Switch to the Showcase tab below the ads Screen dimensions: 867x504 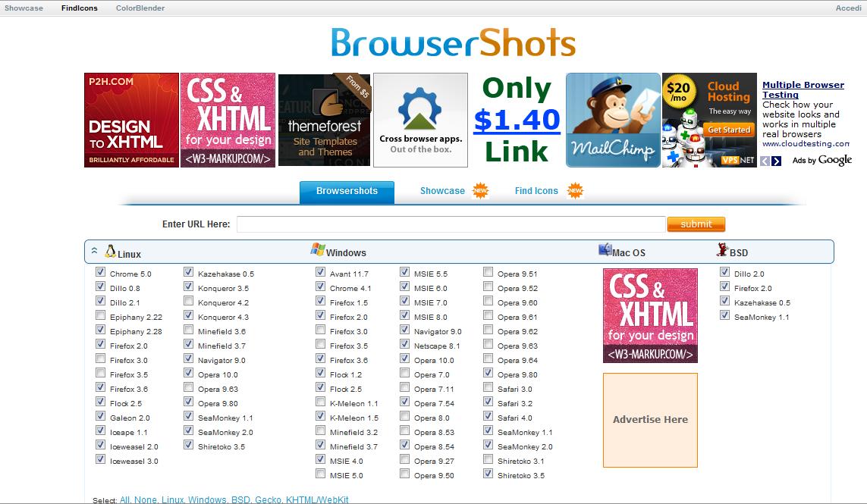[x=442, y=191]
